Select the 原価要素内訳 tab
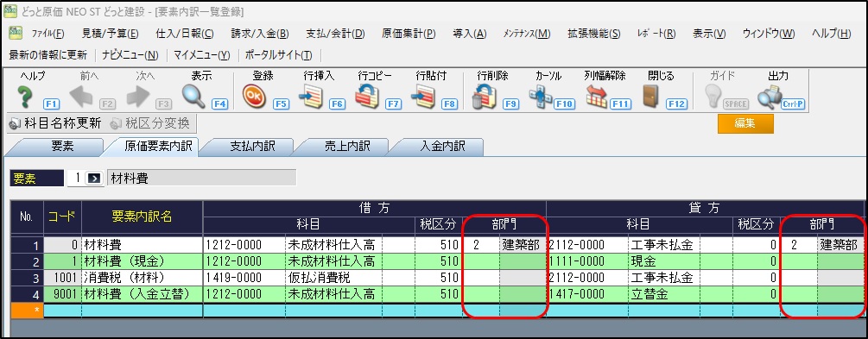Viewport: 868px width, 339px height. pos(158,146)
